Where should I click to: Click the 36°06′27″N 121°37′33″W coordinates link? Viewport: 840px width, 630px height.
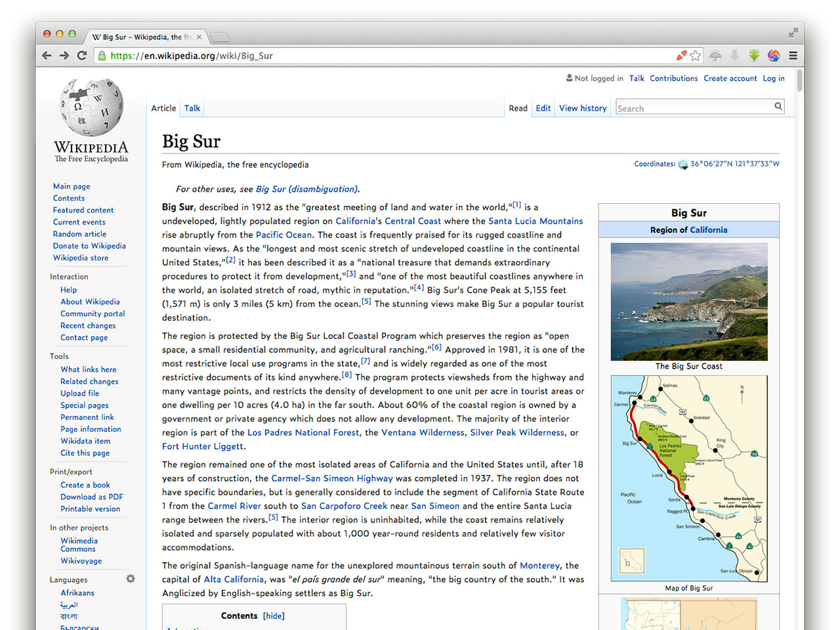point(734,164)
